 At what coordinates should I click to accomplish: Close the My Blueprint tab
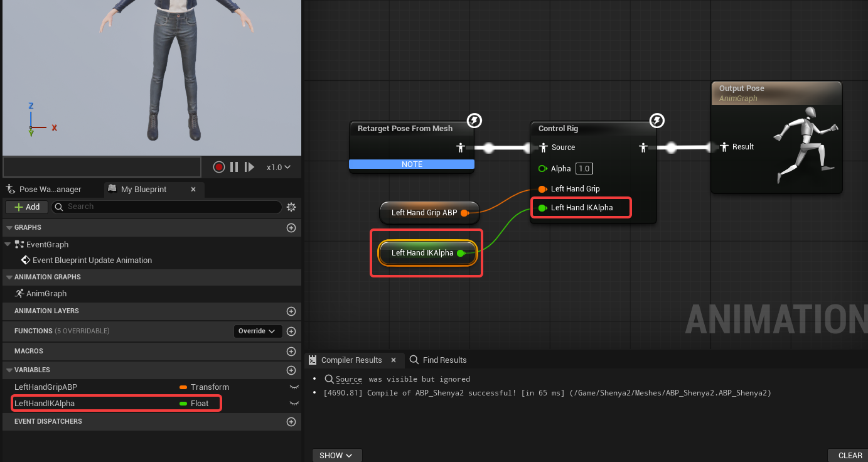pos(193,189)
